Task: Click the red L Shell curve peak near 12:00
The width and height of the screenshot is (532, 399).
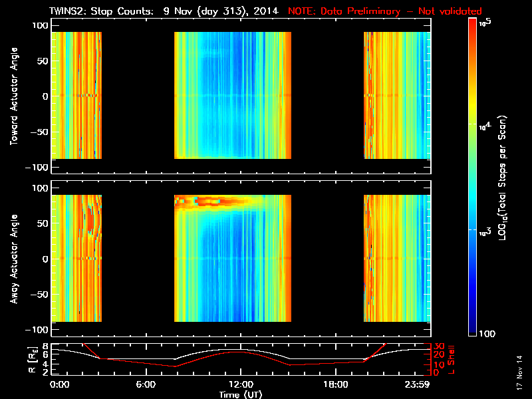Action: point(237,352)
